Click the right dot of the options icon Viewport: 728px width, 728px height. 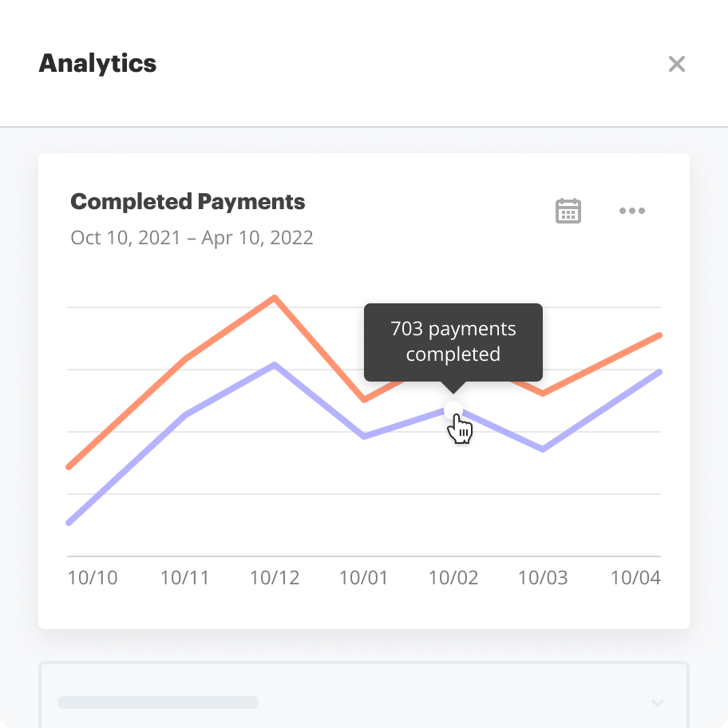(643, 211)
